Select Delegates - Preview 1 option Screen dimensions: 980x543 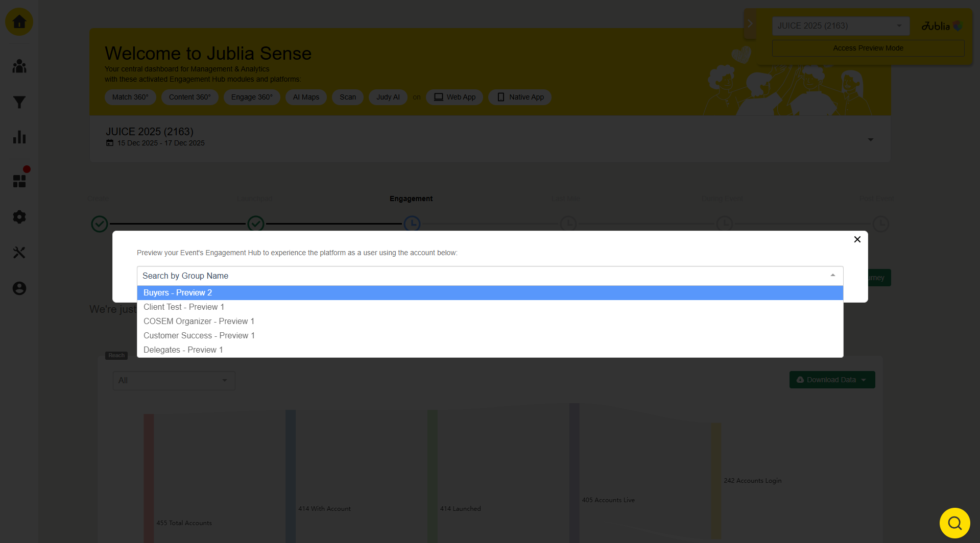point(490,350)
